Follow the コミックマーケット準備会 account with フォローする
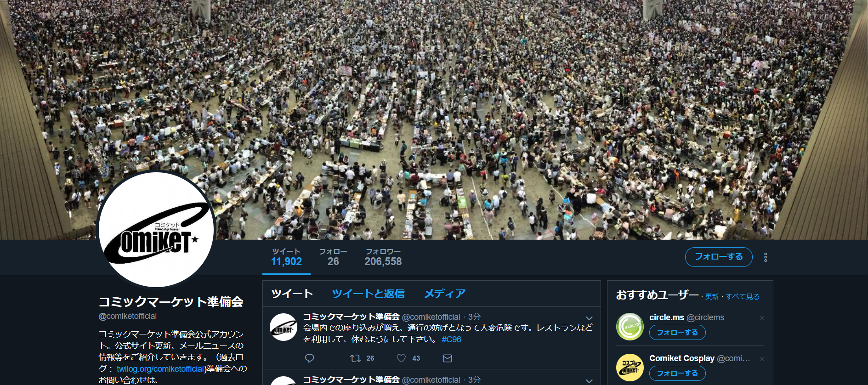This screenshot has width=868, height=385. pyautogui.click(x=719, y=257)
